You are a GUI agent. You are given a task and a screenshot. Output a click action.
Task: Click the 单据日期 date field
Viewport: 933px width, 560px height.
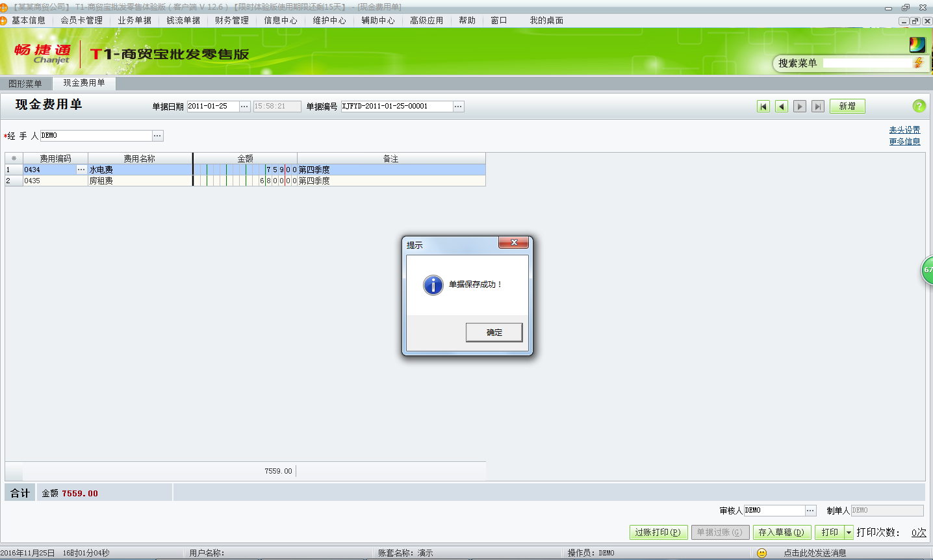click(212, 107)
